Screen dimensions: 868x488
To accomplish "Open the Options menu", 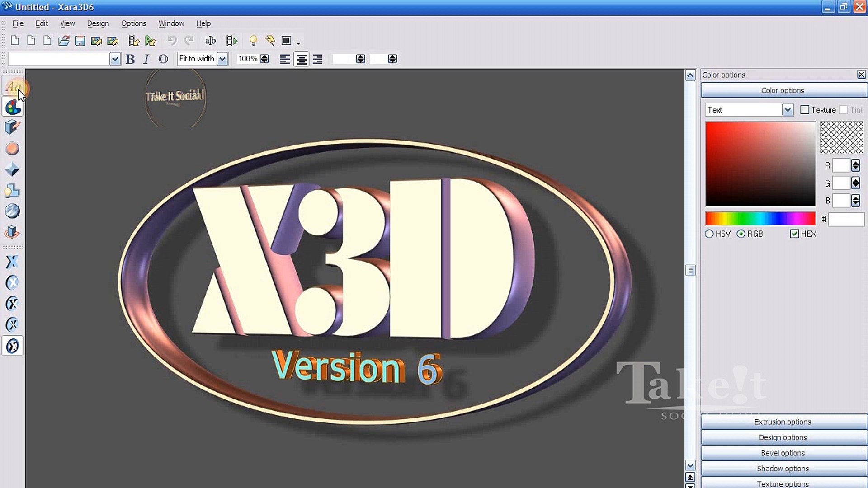I will coord(133,23).
